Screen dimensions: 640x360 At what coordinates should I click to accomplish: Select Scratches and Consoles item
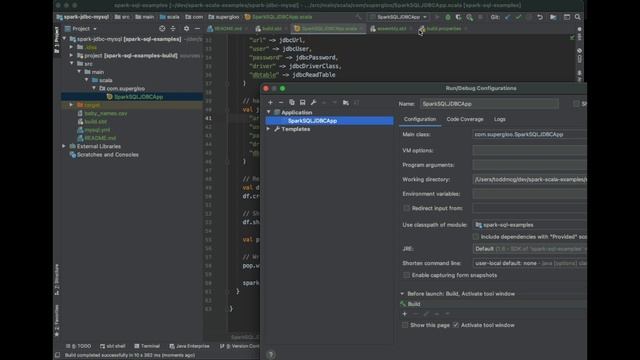click(x=107, y=155)
